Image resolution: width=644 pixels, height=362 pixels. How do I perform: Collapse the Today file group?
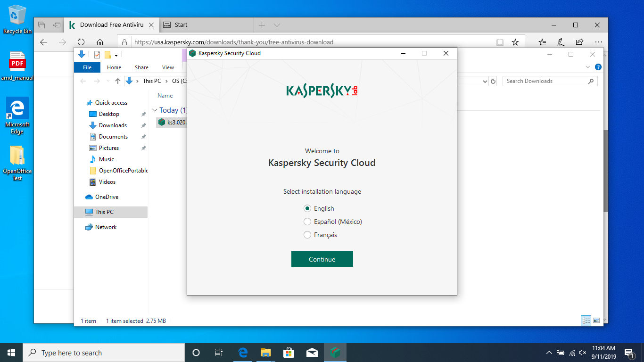click(155, 110)
